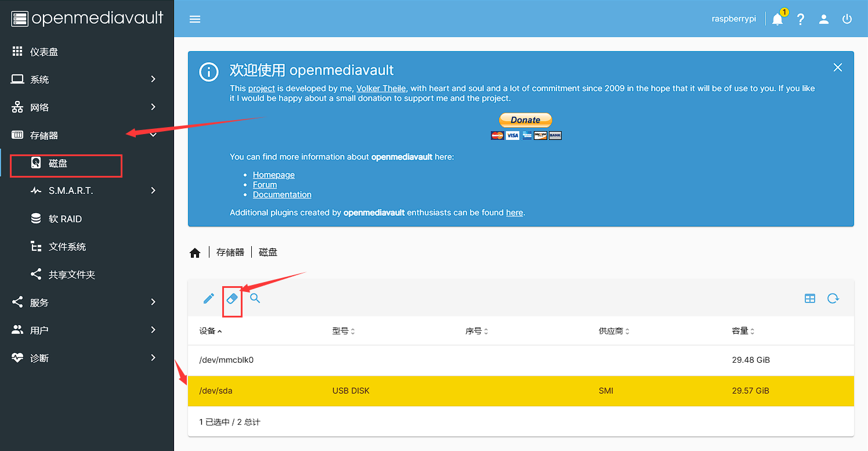Click the reload table icon
868x451 pixels.
coord(833,299)
